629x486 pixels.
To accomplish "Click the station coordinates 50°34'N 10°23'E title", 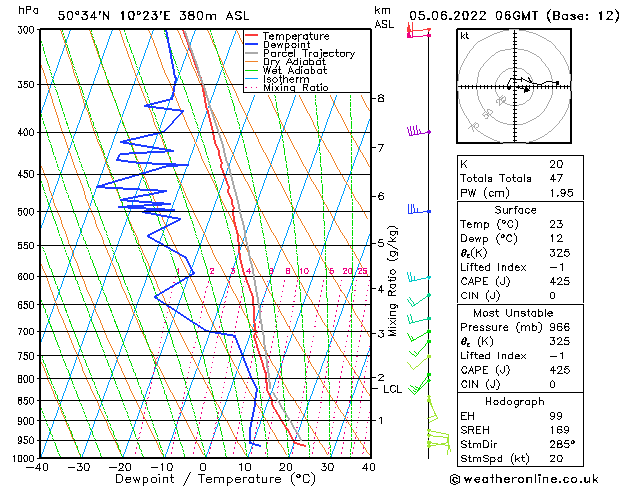I will click(x=114, y=16).
